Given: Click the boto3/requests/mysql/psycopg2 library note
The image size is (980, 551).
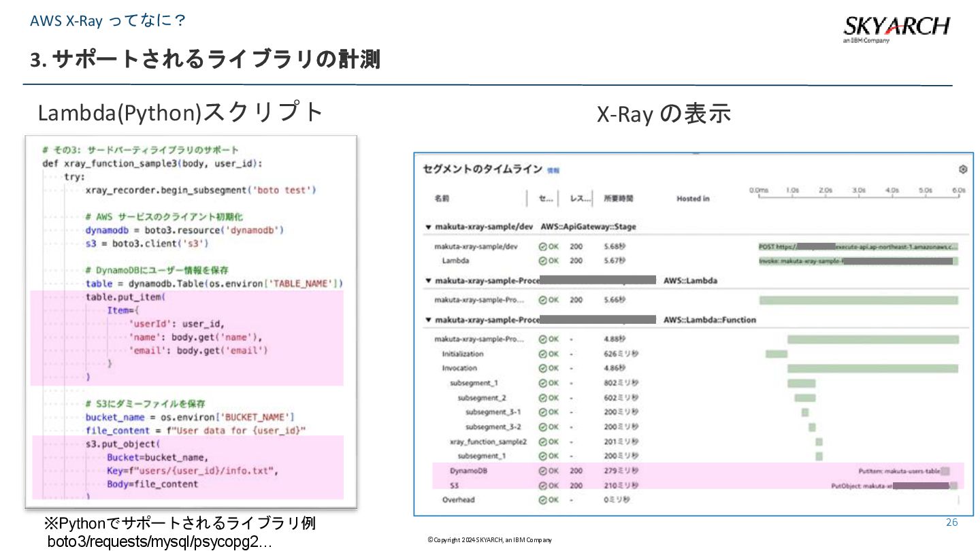Looking at the screenshot, I should 161,542.
